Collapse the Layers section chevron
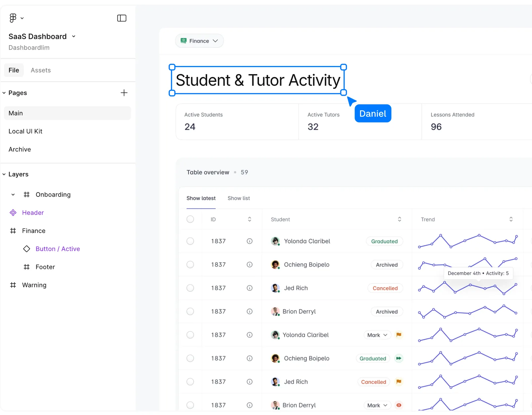532x415 pixels. (4, 174)
